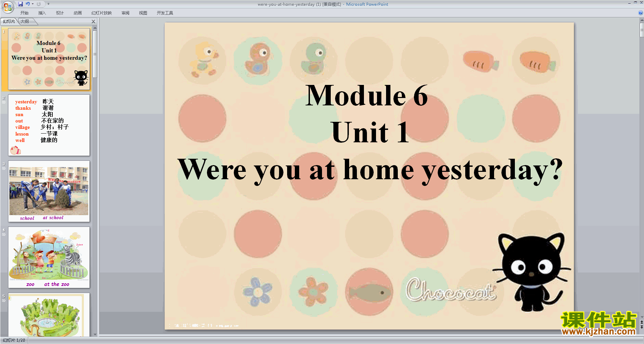
Task: Select slide 3 thumbnail captioned at school
Action: (x=49, y=191)
